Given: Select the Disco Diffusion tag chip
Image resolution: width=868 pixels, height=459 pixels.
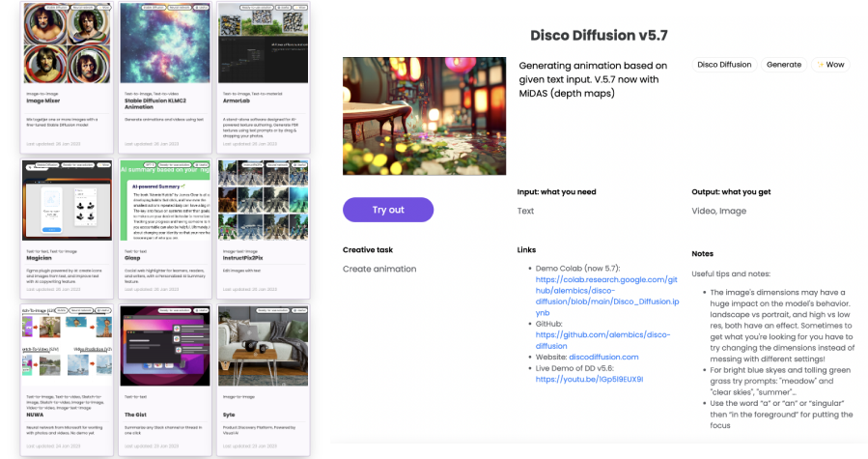Looking at the screenshot, I should tap(724, 65).
